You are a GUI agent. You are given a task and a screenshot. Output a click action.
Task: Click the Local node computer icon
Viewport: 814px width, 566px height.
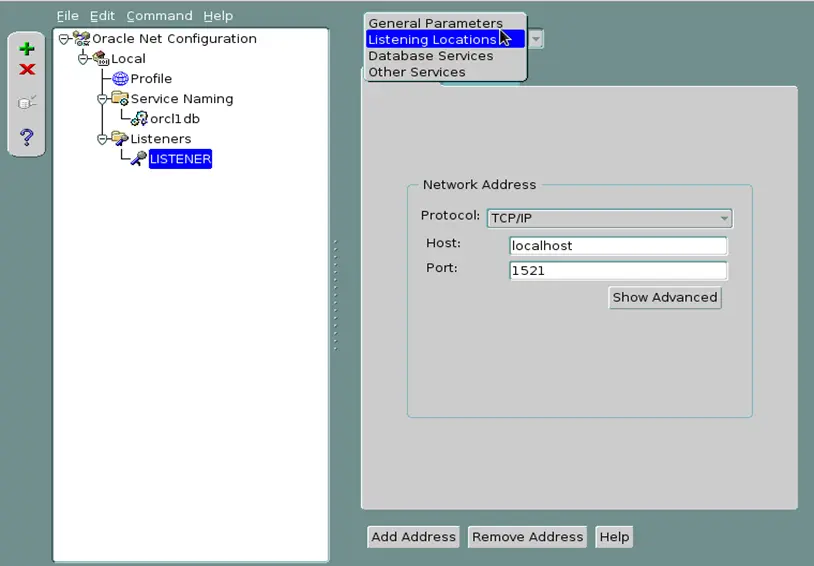(101, 58)
